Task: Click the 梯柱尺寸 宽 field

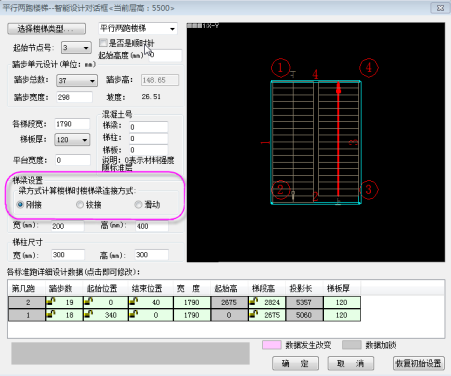Action: pyautogui.click(x=68, y=255)
